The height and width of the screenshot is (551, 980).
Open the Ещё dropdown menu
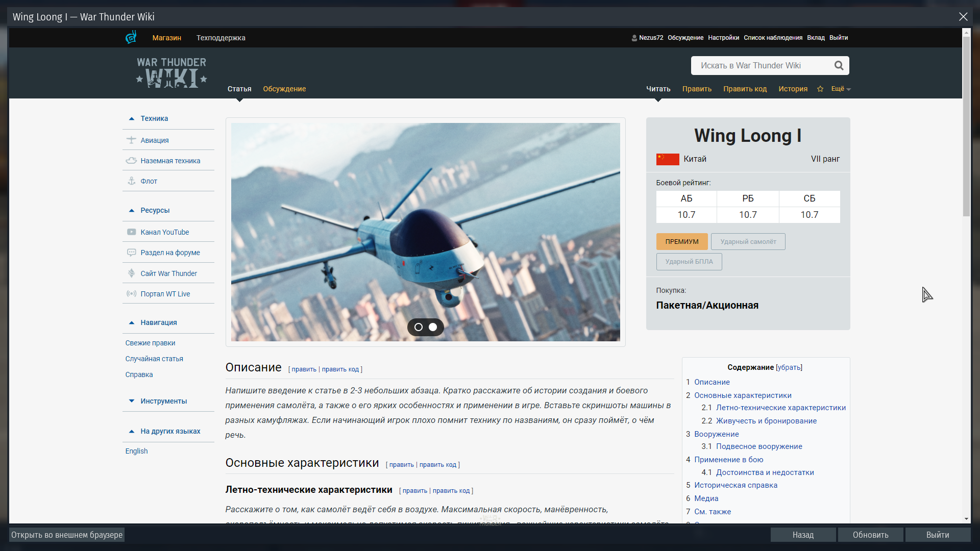pyautogui.click(x=841, y=89)
